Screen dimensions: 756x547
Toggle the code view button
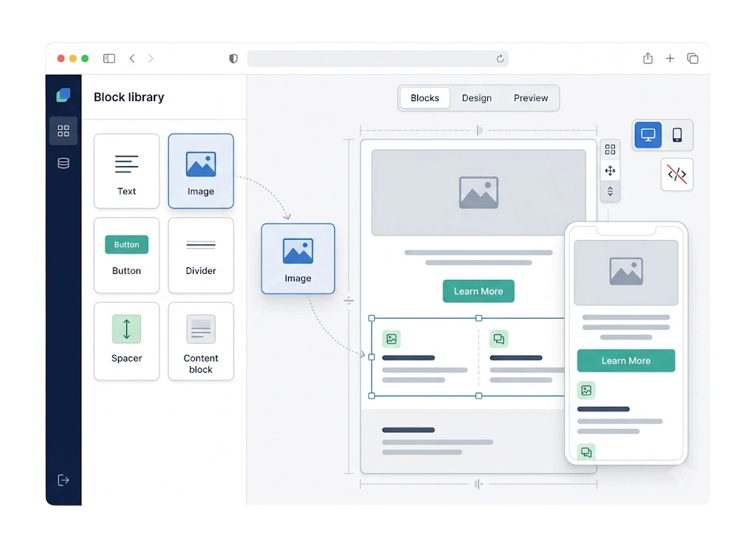677,174
